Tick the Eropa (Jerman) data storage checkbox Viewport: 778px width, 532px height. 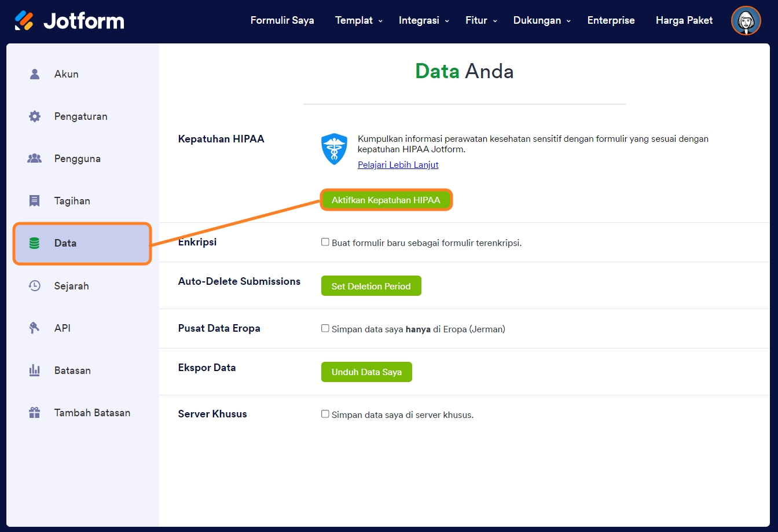coord(325,328)
